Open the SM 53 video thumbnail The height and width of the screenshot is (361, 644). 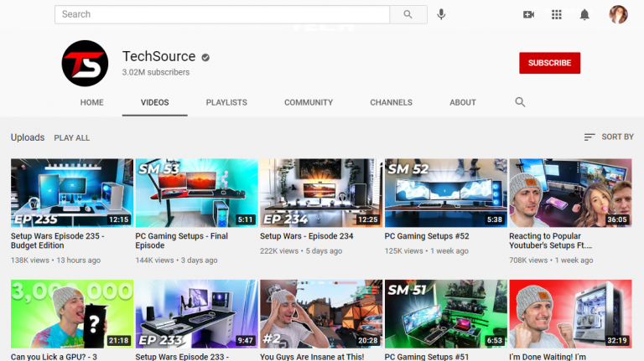point(197,193)
